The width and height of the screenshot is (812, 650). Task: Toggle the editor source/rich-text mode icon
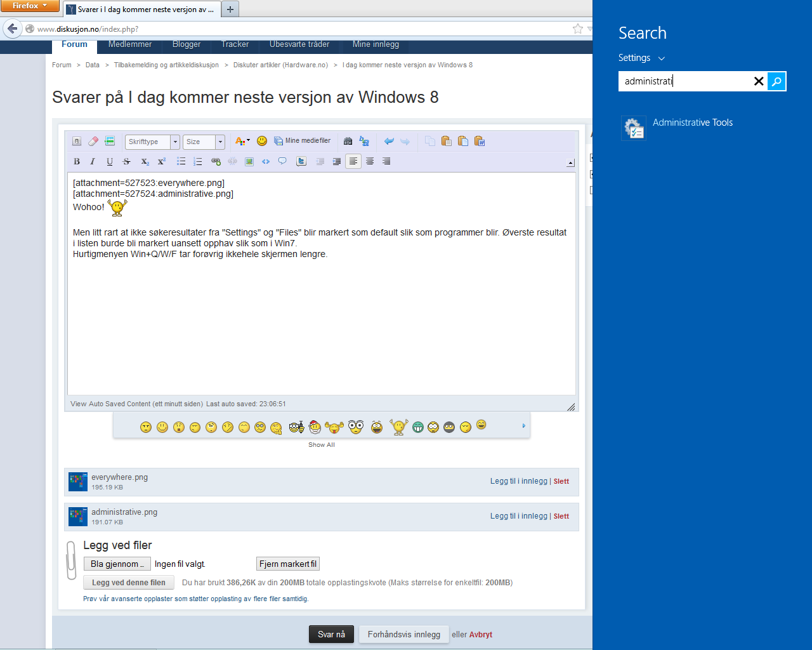[x=77, y=141]
